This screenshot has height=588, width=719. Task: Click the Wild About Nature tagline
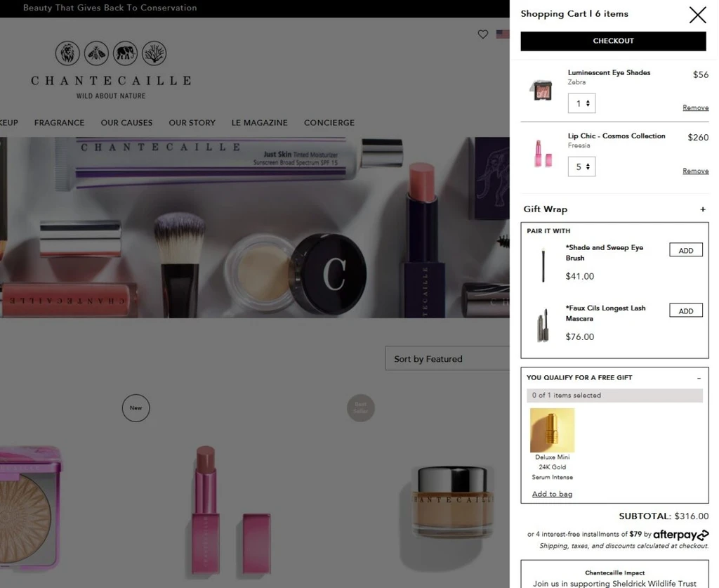(x=111, y=96)
